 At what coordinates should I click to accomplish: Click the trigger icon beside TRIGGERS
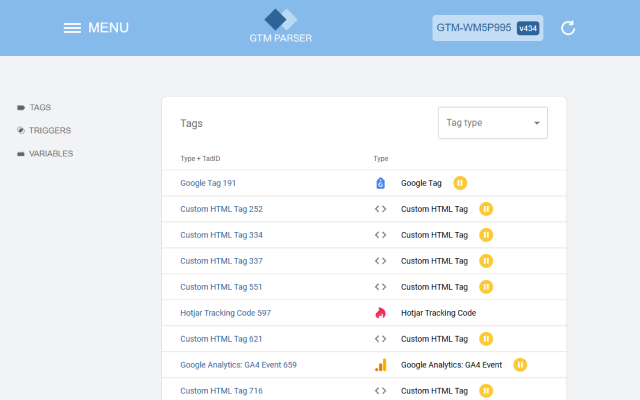(21, 130)
